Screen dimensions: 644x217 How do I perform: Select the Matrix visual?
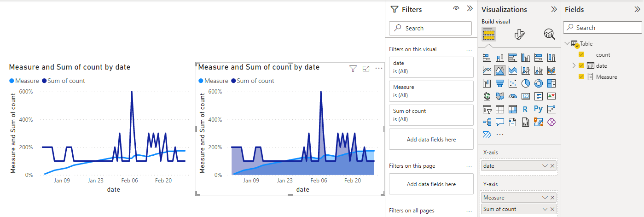[513, 109]
